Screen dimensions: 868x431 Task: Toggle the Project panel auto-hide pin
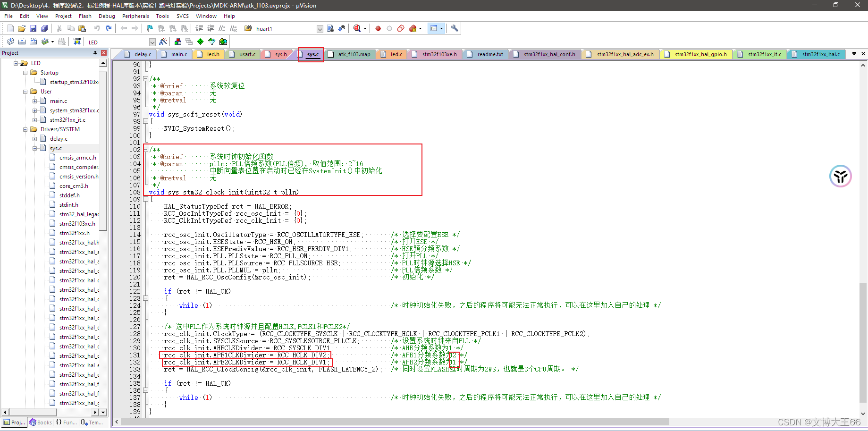(95, 53)
